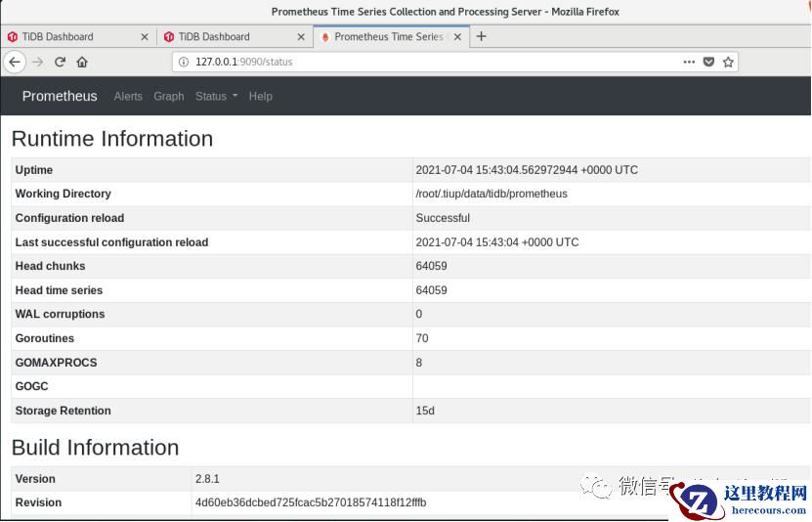Close the second TiDB Dashboard tab
The width and height of the screenshot is (812, 522).
tap(301, 37)
